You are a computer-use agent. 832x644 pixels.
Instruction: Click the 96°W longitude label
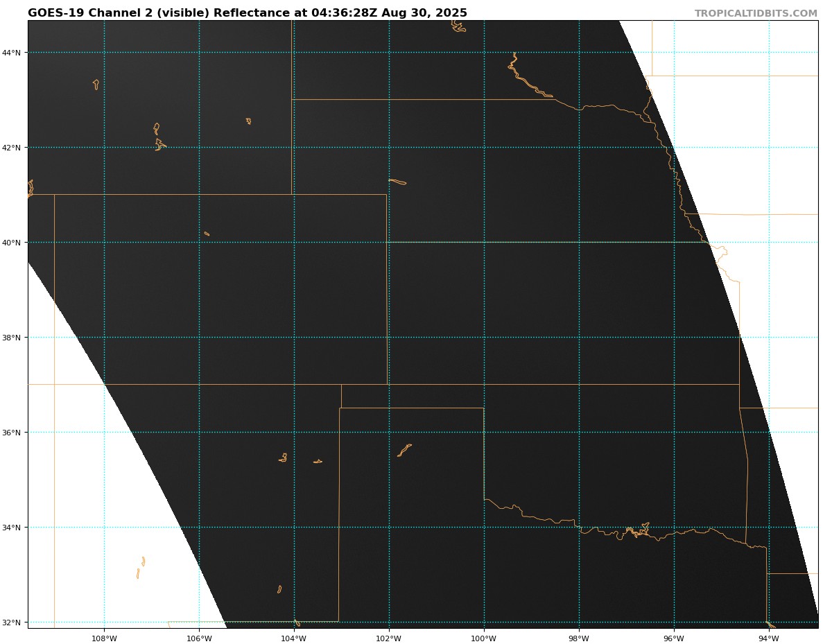[674, 638]
